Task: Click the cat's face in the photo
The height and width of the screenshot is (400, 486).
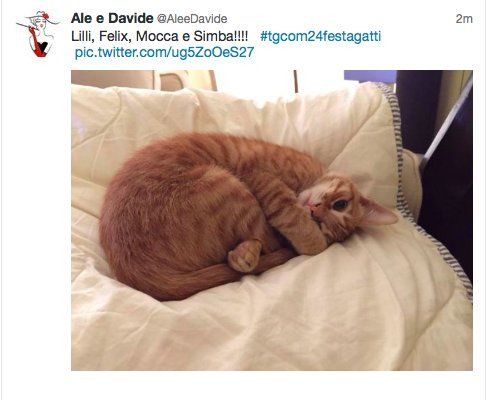Action: point(333,208)
